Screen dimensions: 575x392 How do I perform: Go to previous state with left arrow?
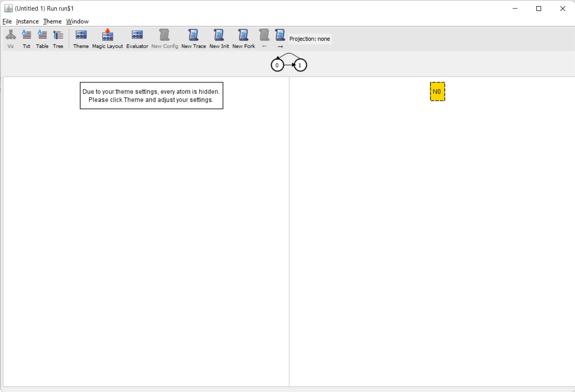264,39
